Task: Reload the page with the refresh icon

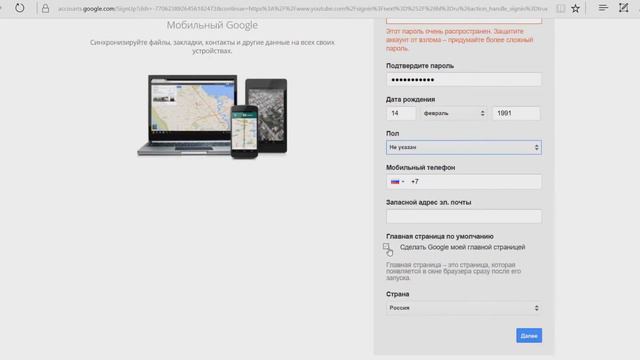Action: coord(20,8)
